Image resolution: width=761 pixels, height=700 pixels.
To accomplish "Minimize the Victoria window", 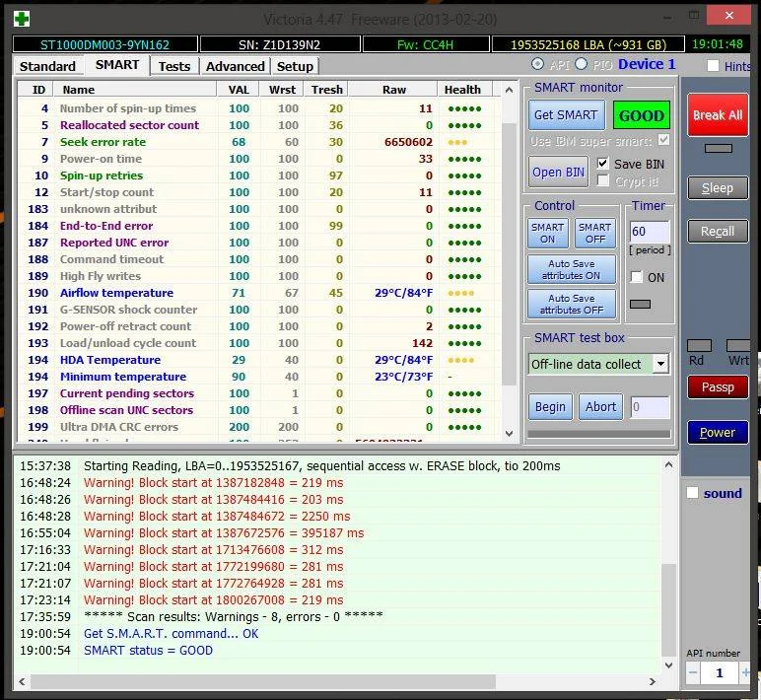I will [667, 18].
